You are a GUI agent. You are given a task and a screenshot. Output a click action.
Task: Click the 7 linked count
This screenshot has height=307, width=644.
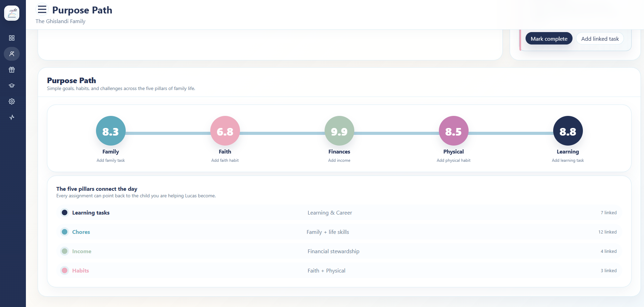coord(608,213)
